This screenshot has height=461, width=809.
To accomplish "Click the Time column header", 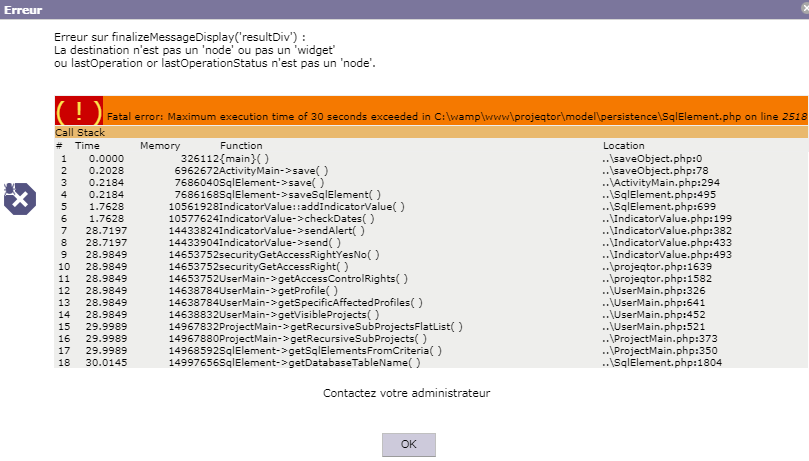I will [87, 146].
